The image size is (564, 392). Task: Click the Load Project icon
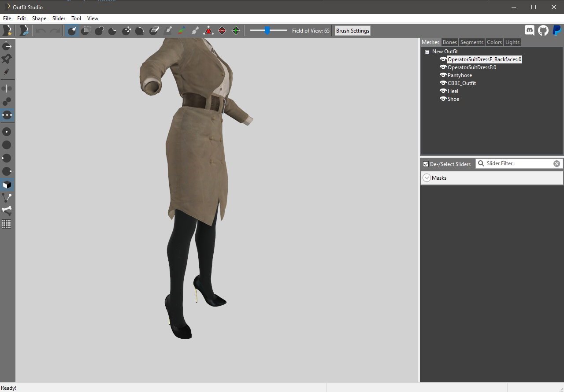click(24, 30)
